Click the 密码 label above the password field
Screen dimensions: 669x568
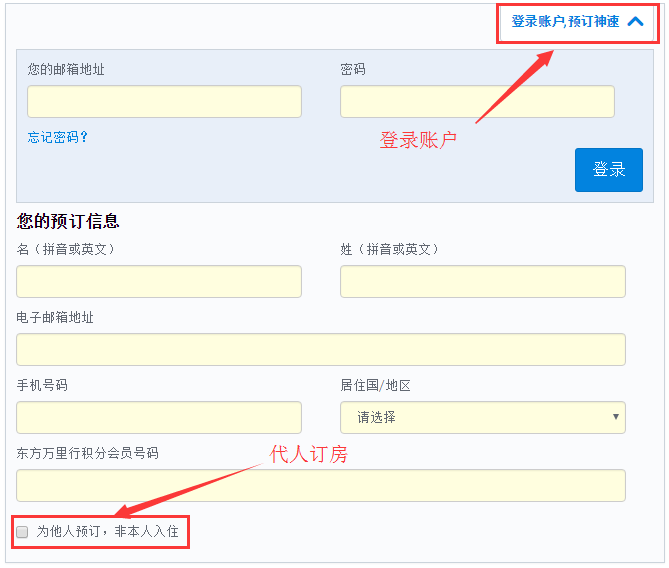[353, 69]
